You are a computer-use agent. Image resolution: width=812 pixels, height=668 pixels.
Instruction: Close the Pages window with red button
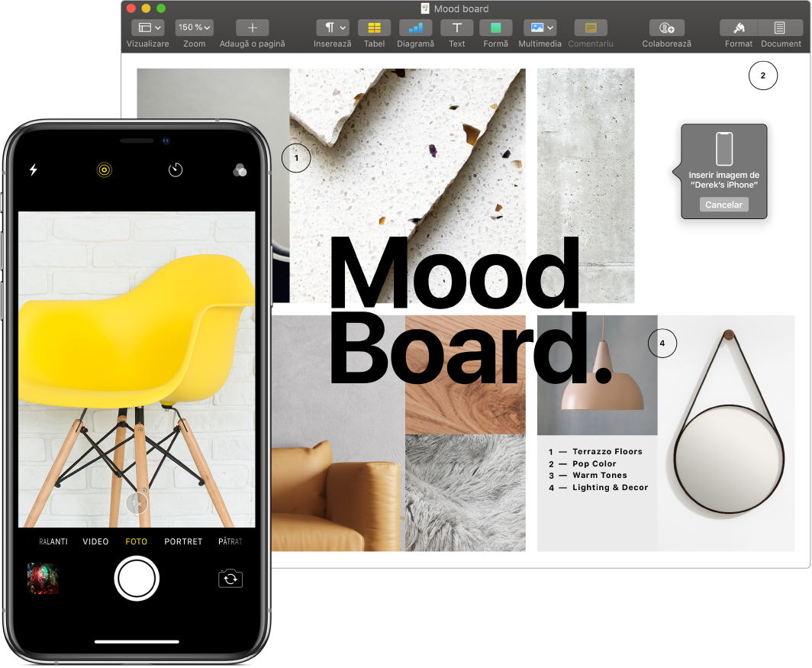[131, 8]
